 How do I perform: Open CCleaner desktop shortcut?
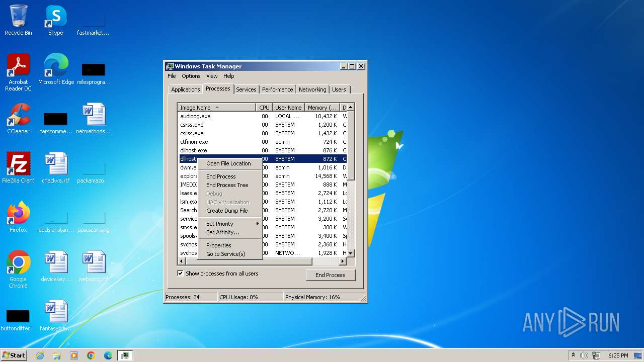tap(18, 119)
